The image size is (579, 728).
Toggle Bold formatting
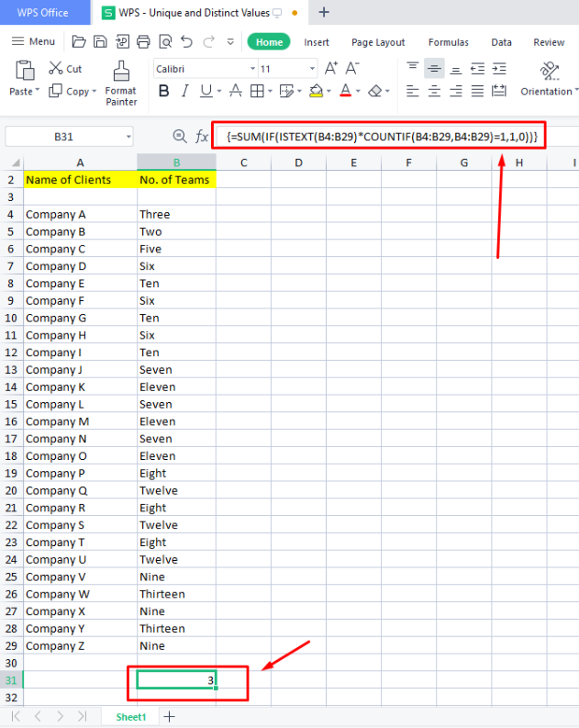tap(164, 91)
